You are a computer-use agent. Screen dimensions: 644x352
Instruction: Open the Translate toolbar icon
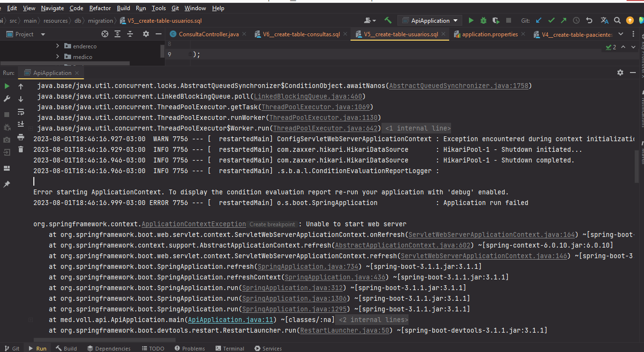(604, 21)
